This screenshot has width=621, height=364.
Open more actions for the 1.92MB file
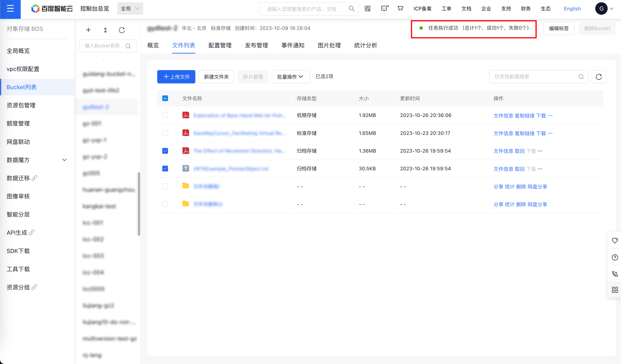[x=550, y=116]
